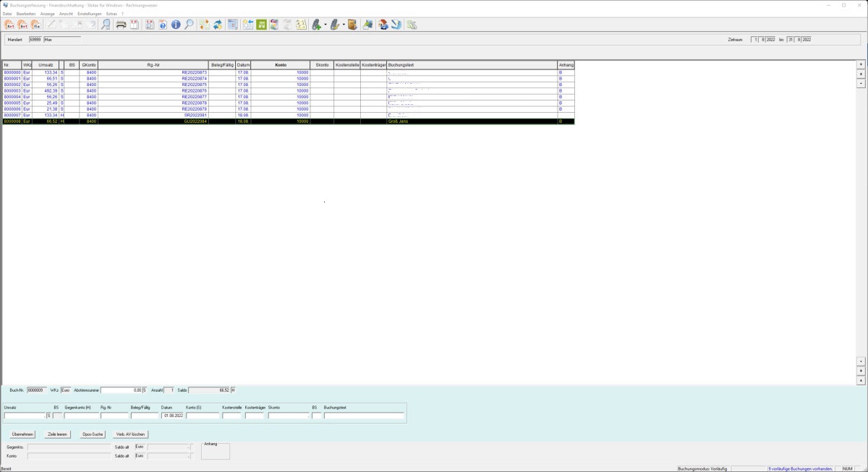Click the green square toolbar icon

tap(261, 25)
